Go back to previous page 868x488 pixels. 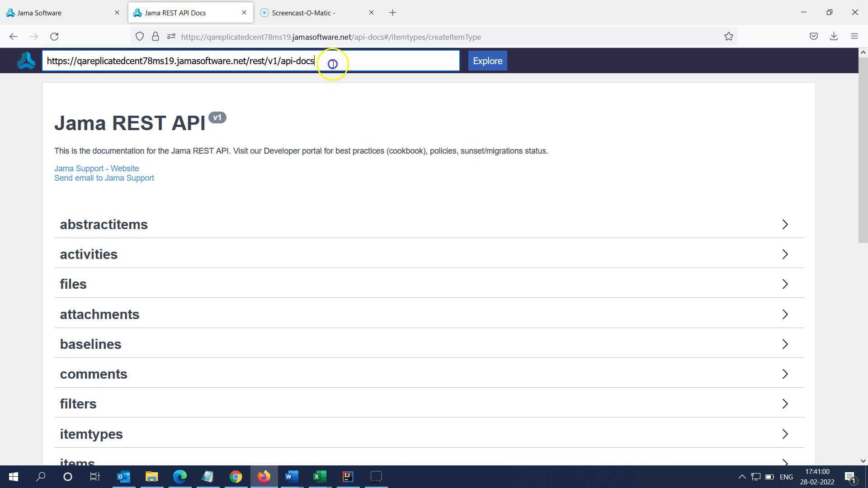13,37
